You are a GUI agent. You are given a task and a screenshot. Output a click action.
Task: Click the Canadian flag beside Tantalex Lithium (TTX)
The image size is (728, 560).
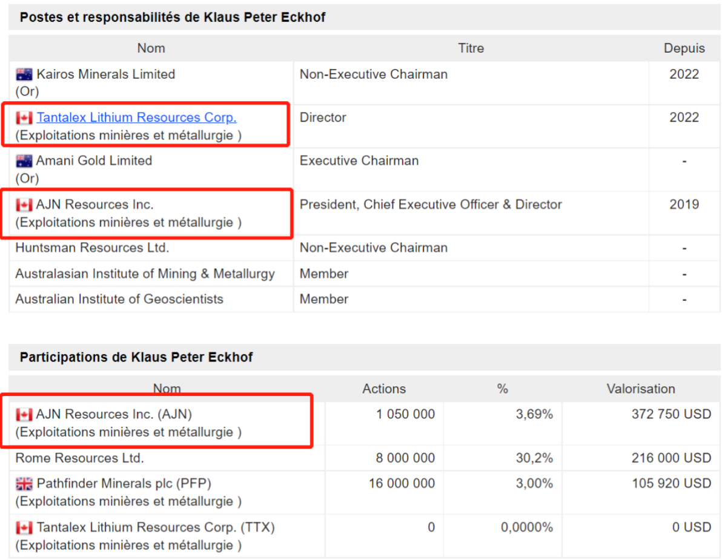click(x=24, y=528)
